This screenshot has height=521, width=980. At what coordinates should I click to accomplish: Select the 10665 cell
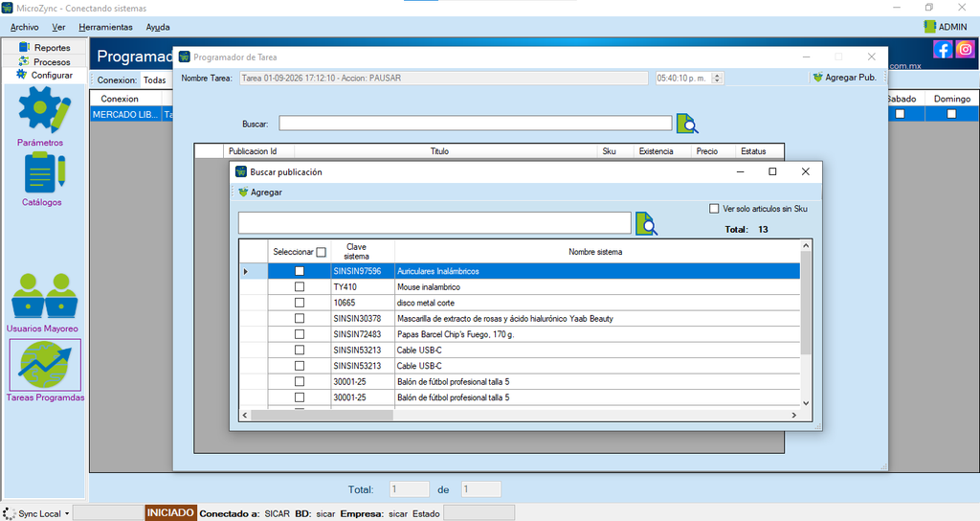click(363, 303)
